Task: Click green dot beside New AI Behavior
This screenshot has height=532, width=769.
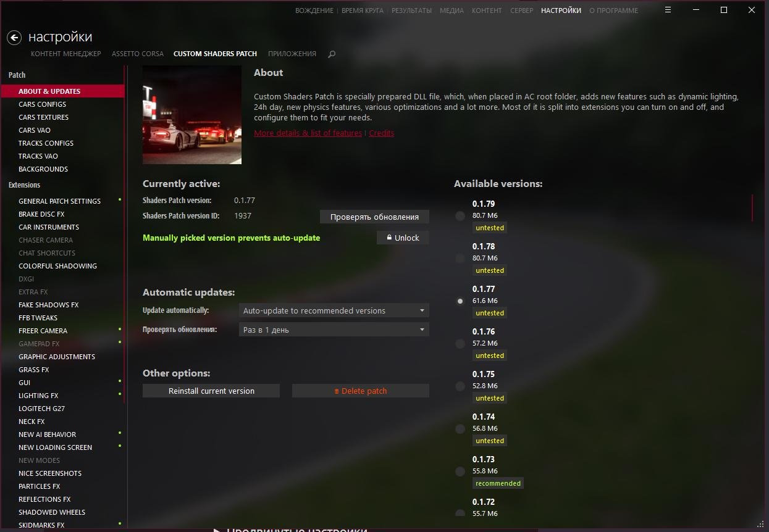Action: (x=120, y=433)
